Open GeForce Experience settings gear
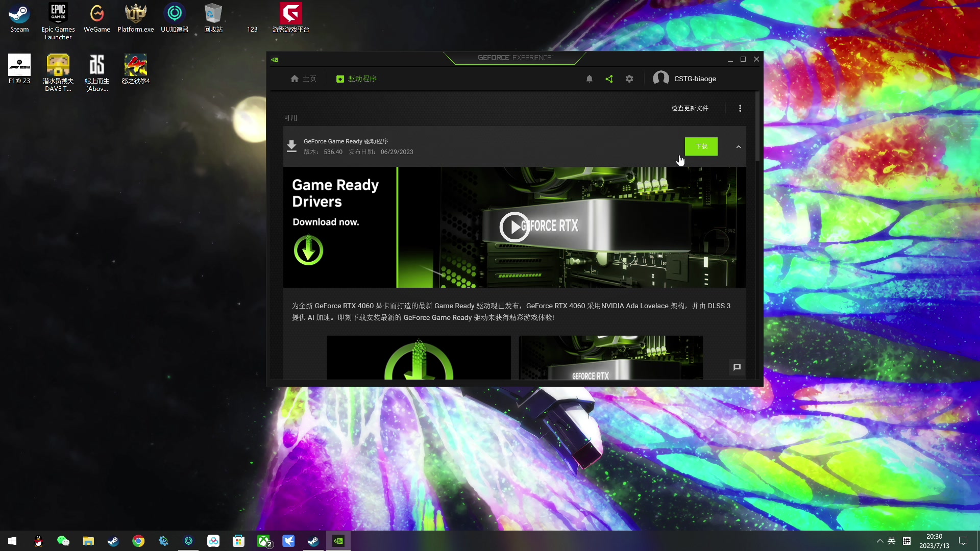Viewport: 980px width, 551px height. point(629,79)
